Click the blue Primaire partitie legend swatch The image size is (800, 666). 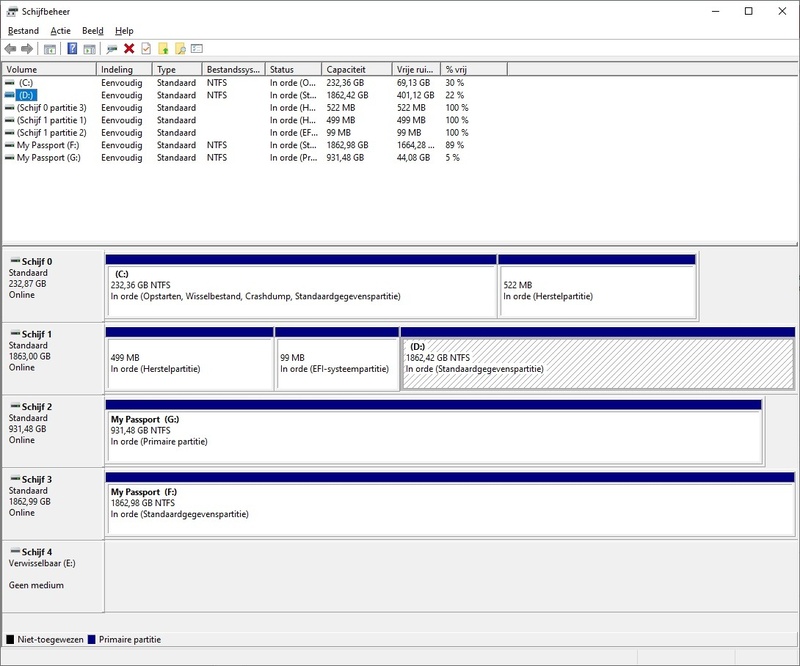click(92, 639)
